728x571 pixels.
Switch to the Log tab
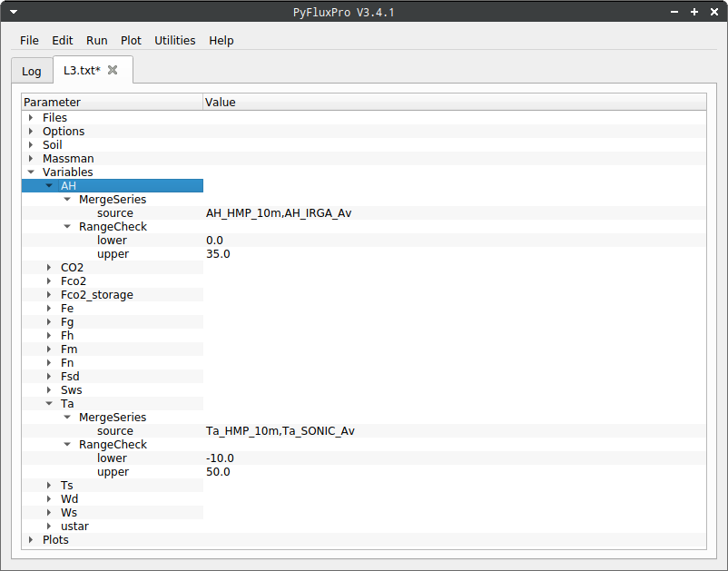tap(32, 72)
